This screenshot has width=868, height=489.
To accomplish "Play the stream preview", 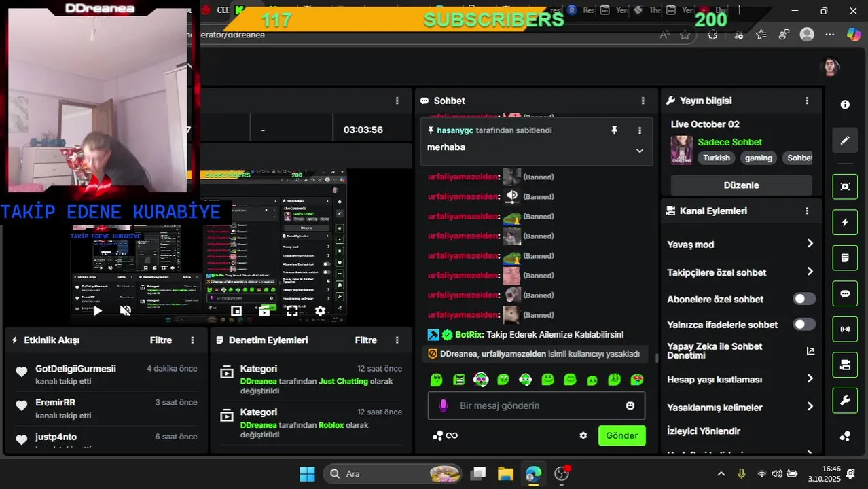I will click(x=97, y=310).
